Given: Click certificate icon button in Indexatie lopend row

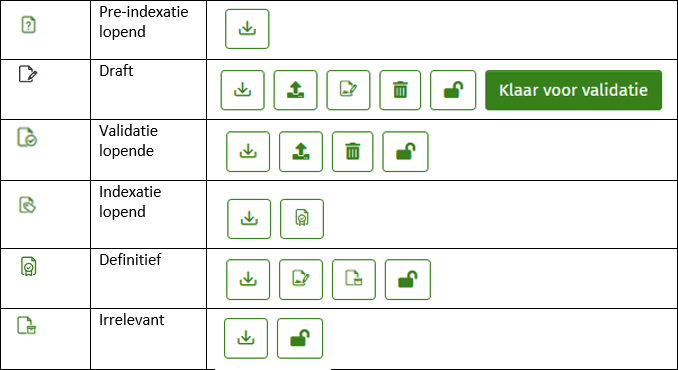Looking at the screenshot, I should [301, 219].
